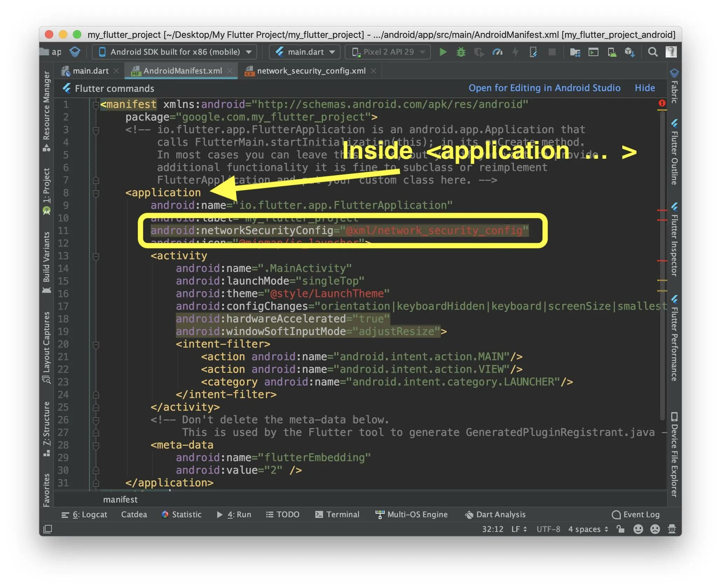Open Fabric side panel
This screenshot has width=721, height=588.
(x=674, y=86)
